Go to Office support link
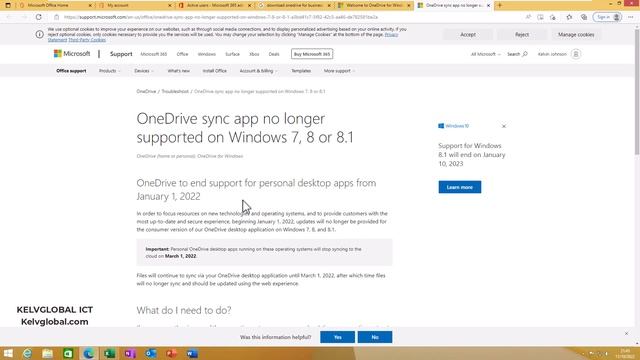Image resolution: width=640 pixels, height=360 pixels. tap(71, 71)
